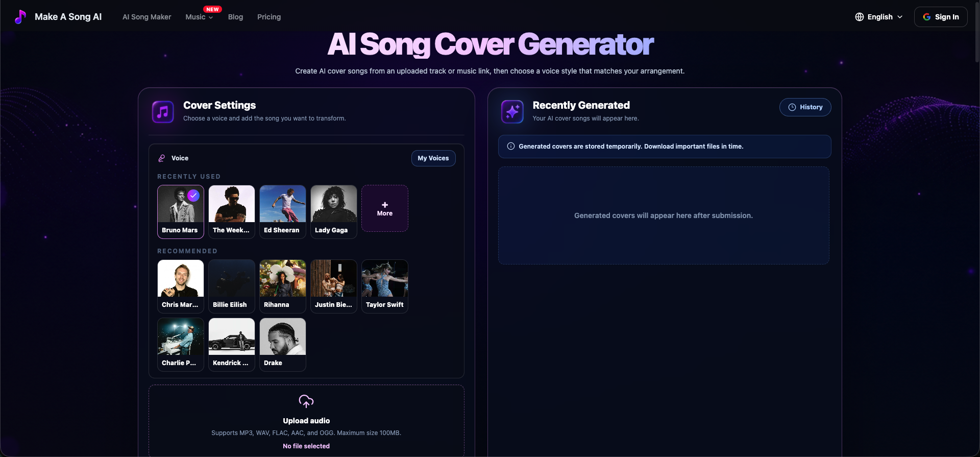This screenshot has height=457, width=980.
Task: Select the Bruno Mars voice card
Action: click(x=181, y=211)
